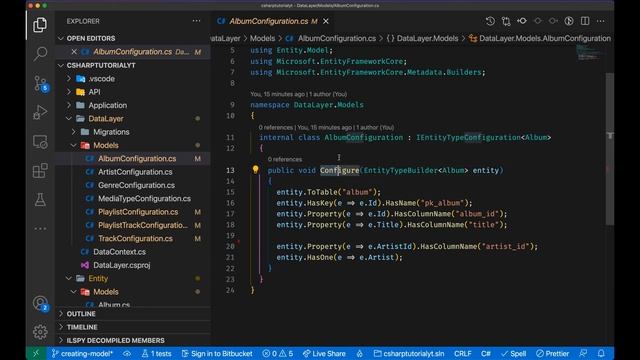Open Manage settings gear icon
640x360 pixels.
[x=40, y=332]
